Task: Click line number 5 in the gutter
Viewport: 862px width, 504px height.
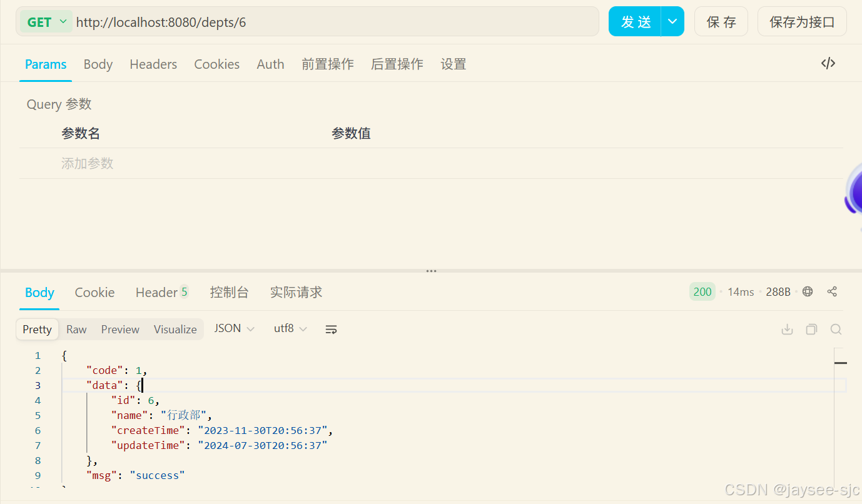Action: [38, 415]
